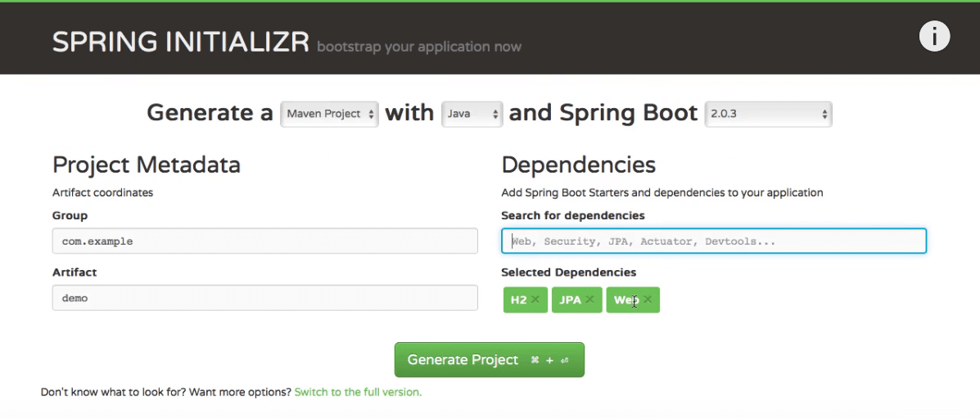Image resolution: width=980 pixels, height=419 pixels.
Task: Focus the Search for dependencies field
Action: (714, 241)
